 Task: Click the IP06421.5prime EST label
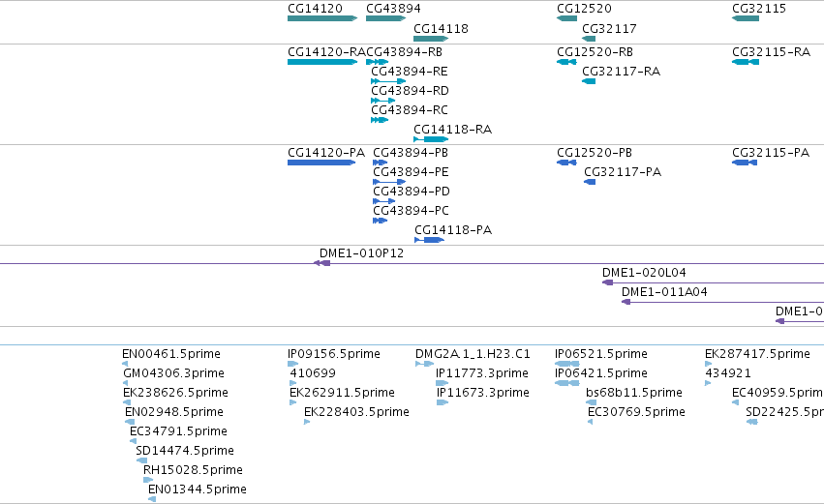601,373
